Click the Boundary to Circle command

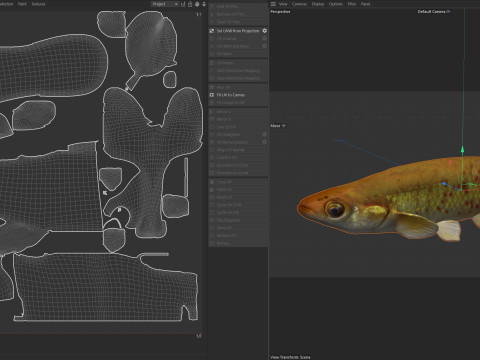point(238,165)
